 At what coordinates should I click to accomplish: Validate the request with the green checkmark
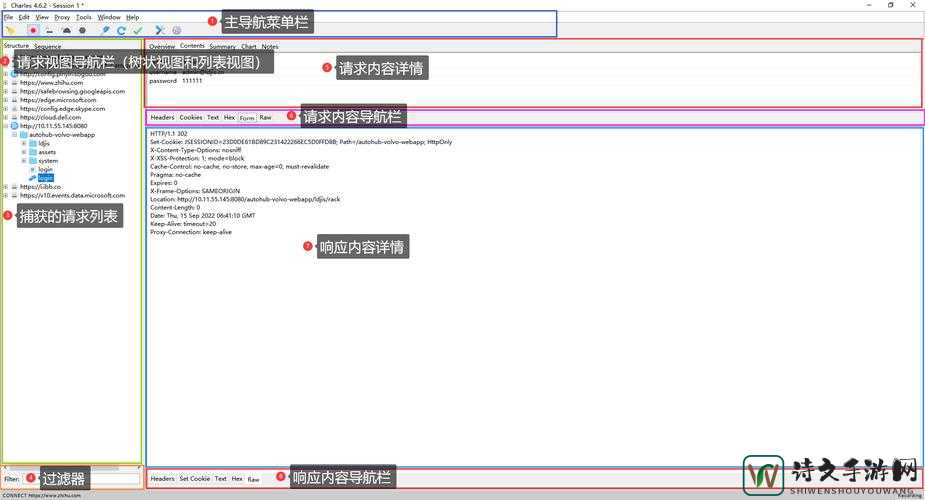click(138, 30)
